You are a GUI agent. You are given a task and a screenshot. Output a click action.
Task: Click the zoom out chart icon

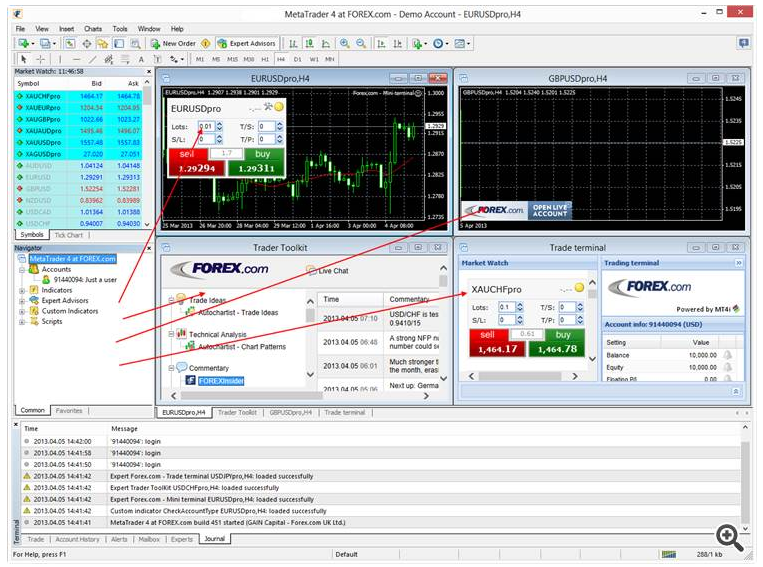[359, 44]
